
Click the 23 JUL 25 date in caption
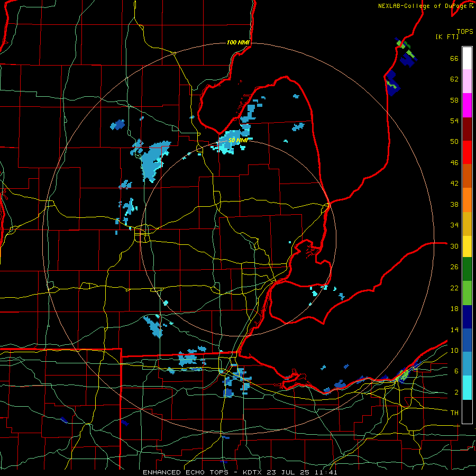click(288, 472)
